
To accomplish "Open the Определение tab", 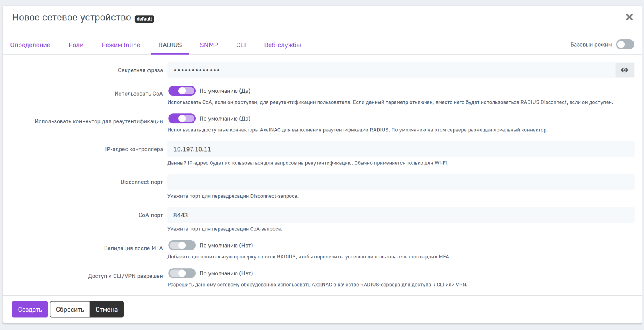I will pos(30,45).
